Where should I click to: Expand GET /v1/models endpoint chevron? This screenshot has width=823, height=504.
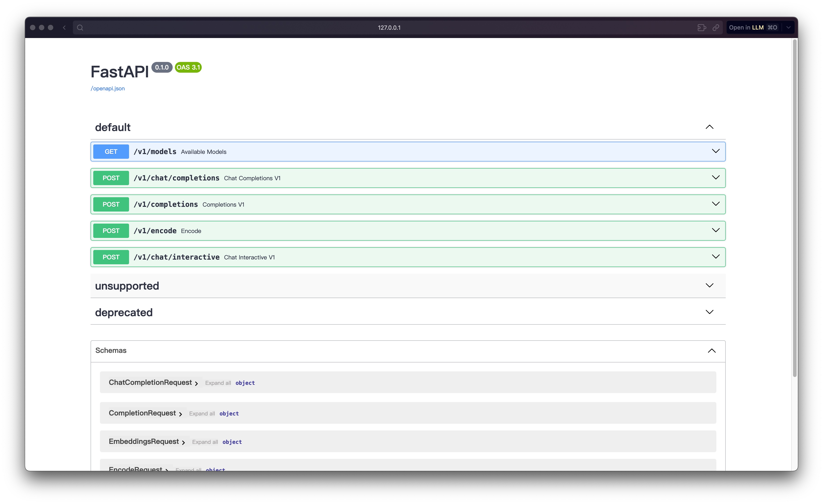715,151
